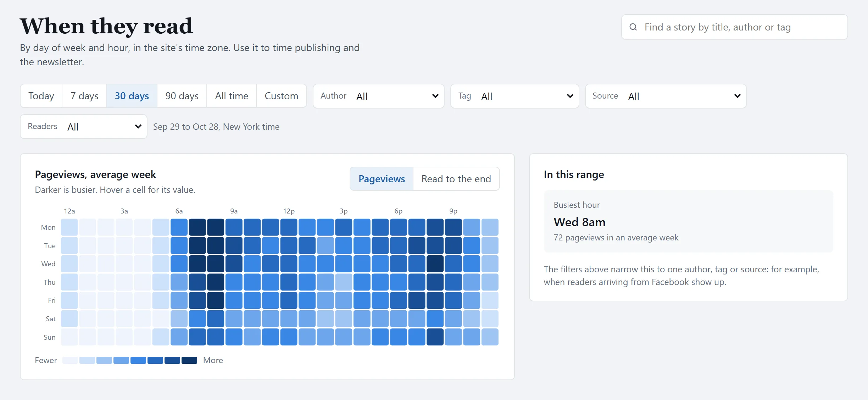Click the When they read page title
868x400 pixels.
pyautogui.click(x=106, y=26)
